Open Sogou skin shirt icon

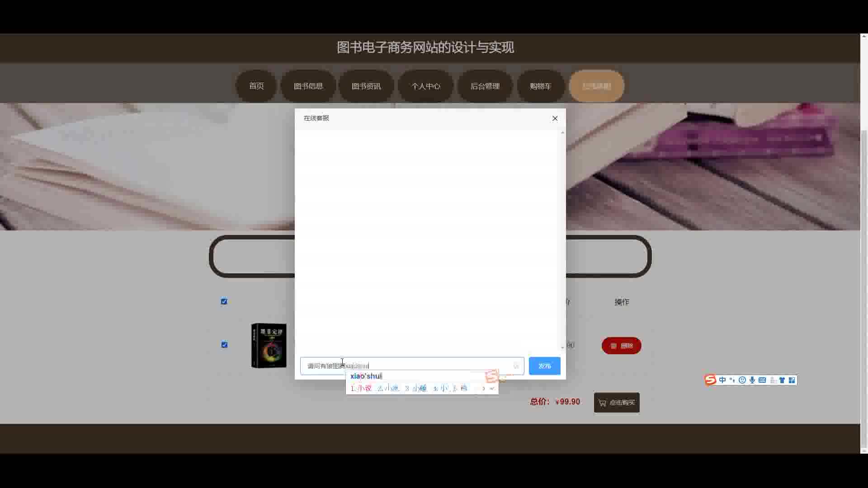click(782, 380)
